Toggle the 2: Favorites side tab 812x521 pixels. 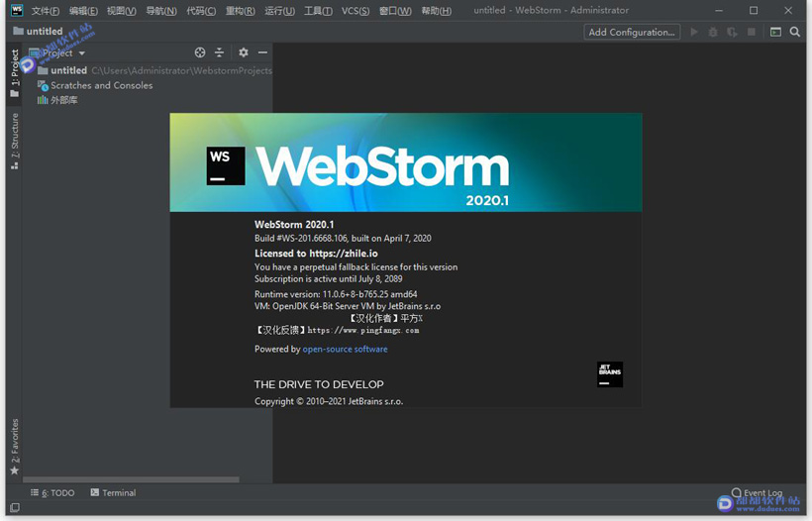15,447
